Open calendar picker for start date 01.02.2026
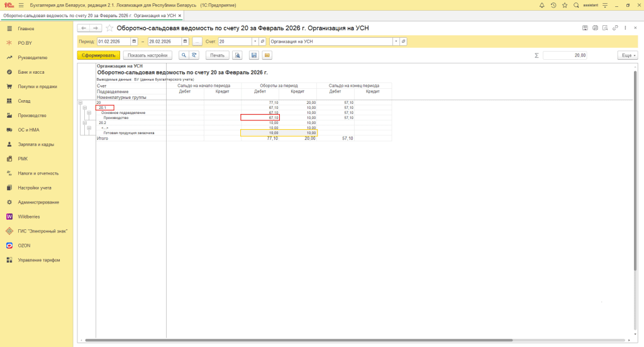Image resolution: width=644 pixels, height=347 pixels. click(133, 42)
